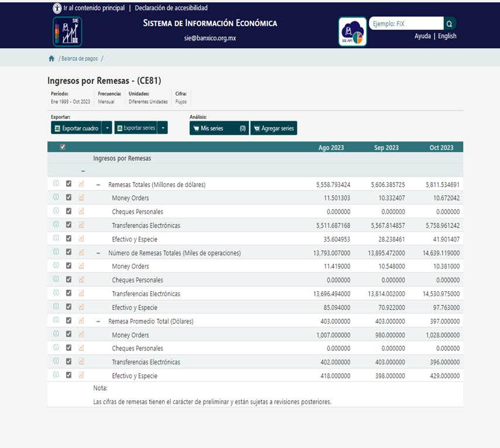Click the Agregar series button
Viewport: 500px width, 448px height.
click(x=273, y=128)
